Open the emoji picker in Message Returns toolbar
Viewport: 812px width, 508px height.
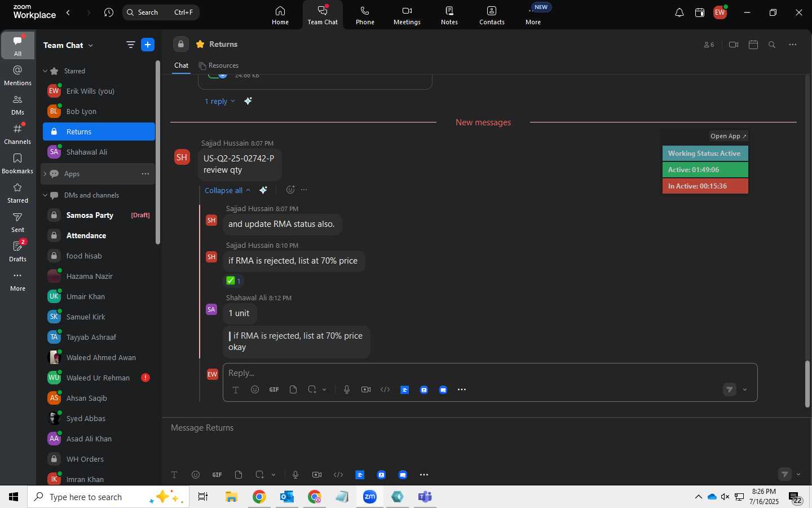pos(196,475)
